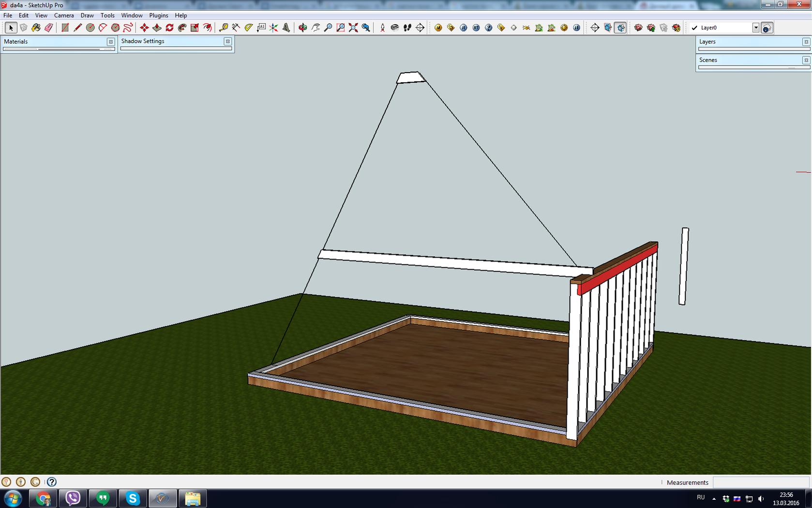
Task: Click the round yellow M plugin icon
Action: (x=438, y=28)
